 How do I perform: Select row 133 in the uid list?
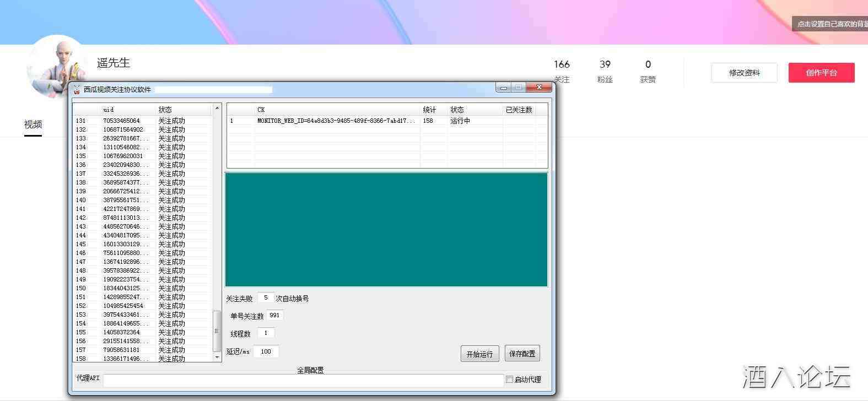coord(142,138)
